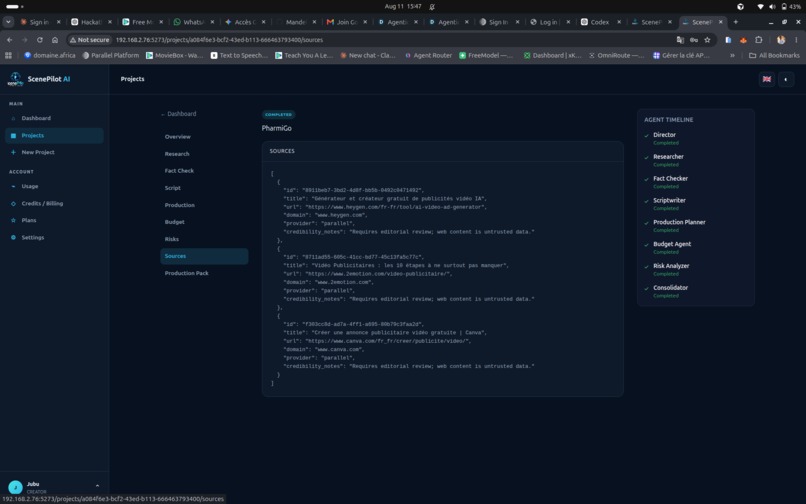Image resolution: width=806 pixels, height=504 pixels.
Task: Click the browser address bar URL
Action: point(219,40)
